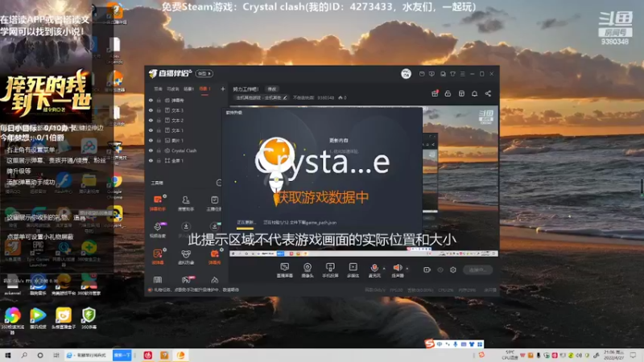Open the orange app icon on the taskbar
The image size is (644, 362).
180,355
